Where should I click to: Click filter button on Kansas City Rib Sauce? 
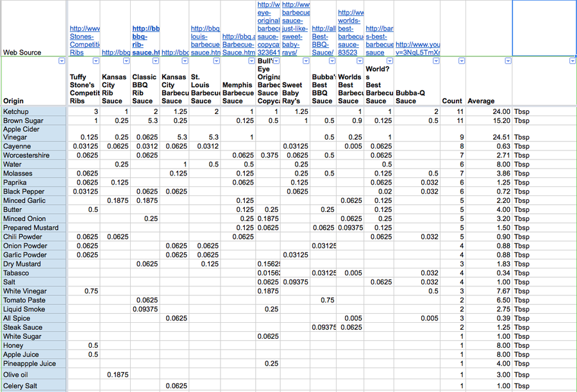coord(126,61)
